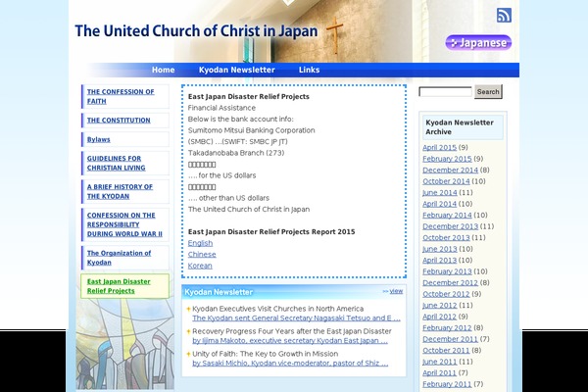Open June 2011 newsletter archive

(x=439, y=362)
